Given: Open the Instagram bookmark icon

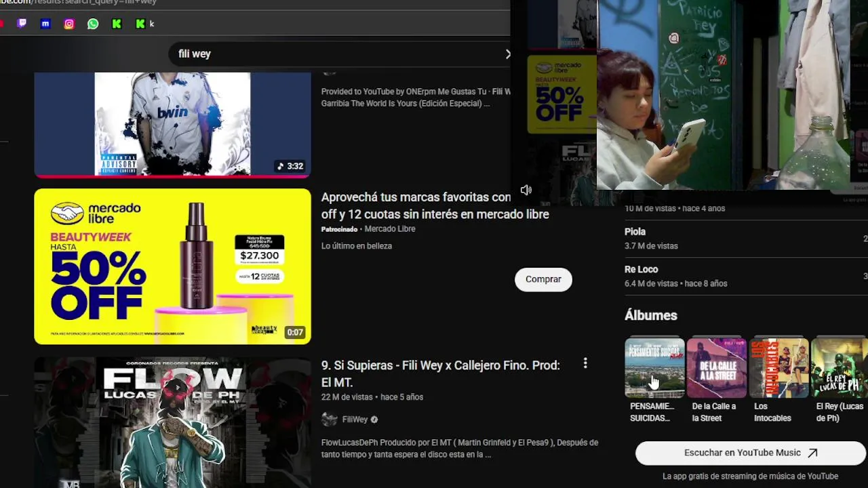Looking at the screenshot, I should click(69, 24).
